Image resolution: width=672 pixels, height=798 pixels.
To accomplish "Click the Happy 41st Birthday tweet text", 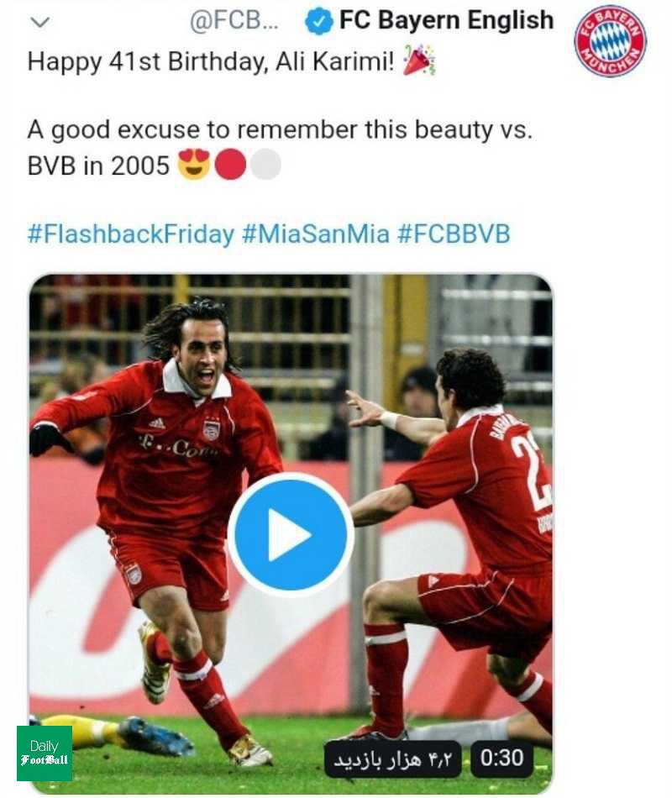I will coord(210,62).
